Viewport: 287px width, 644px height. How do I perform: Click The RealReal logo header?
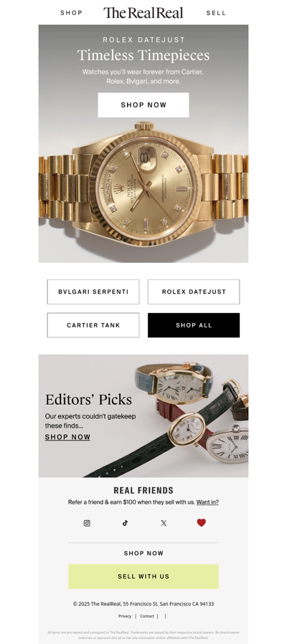click(x=143, y=13)
